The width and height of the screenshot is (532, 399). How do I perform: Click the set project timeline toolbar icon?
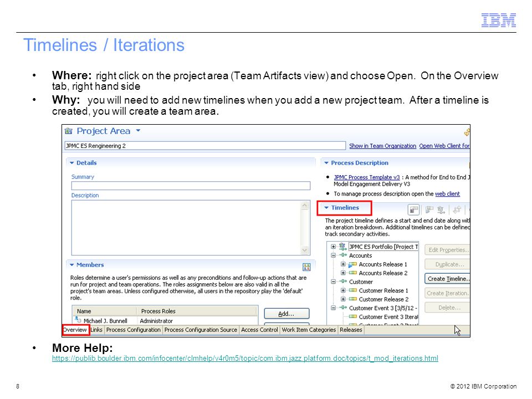[x=441, y=210]
